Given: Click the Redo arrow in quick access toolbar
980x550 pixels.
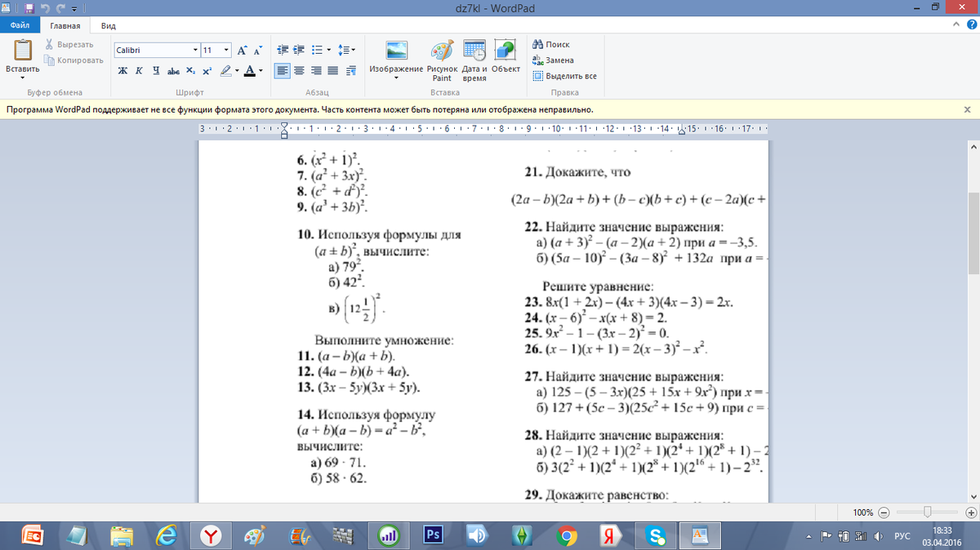Looking at the screenshot, I should 61,8.
